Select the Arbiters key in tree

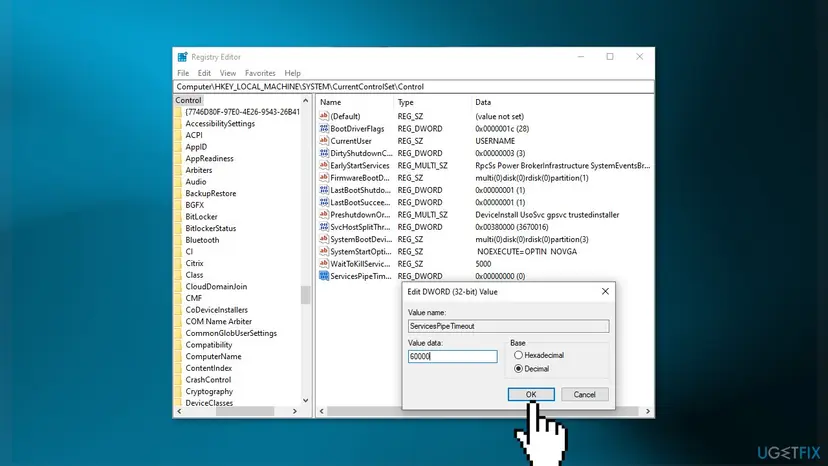point(199,170)
